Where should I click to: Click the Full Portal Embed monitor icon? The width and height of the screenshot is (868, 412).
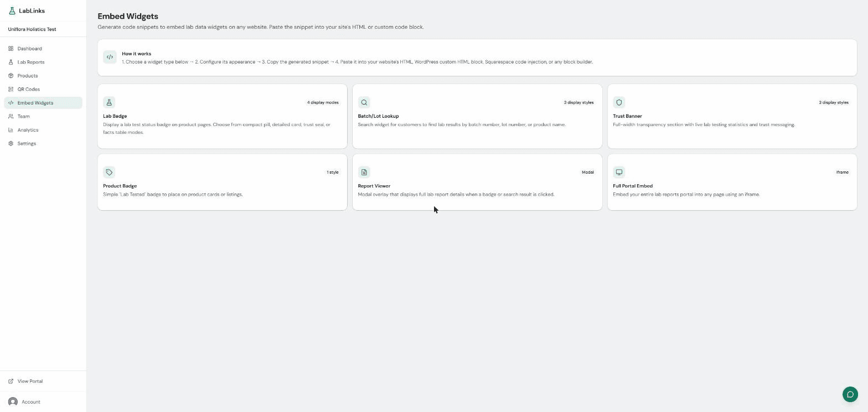619,172
